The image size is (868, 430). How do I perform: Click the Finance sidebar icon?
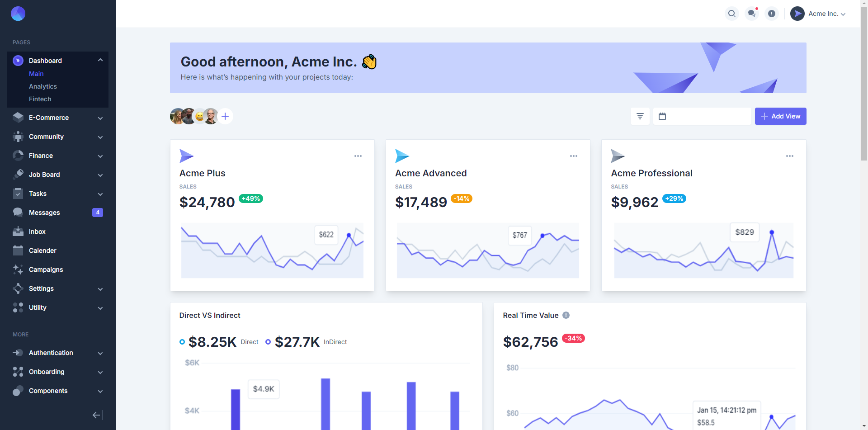click(x=18, y=156)
